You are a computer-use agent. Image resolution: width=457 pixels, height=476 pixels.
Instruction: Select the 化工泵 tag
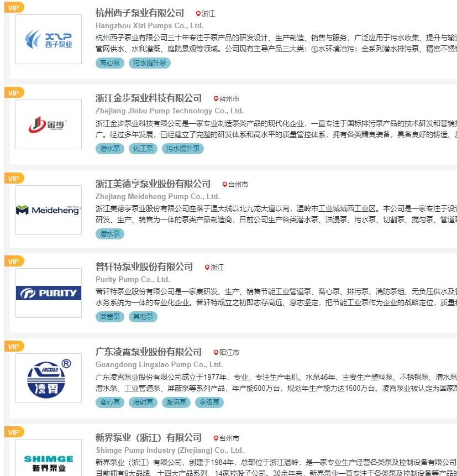(x=143, y=149)
